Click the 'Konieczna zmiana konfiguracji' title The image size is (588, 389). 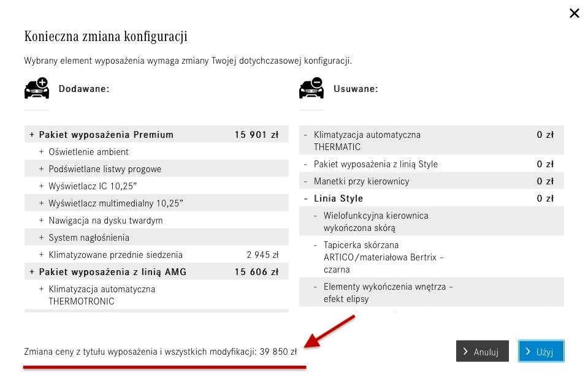pos(105,36)
